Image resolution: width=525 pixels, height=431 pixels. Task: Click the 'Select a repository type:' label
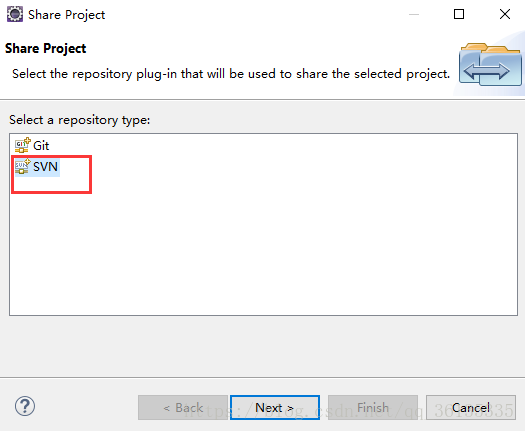(80, 120)
